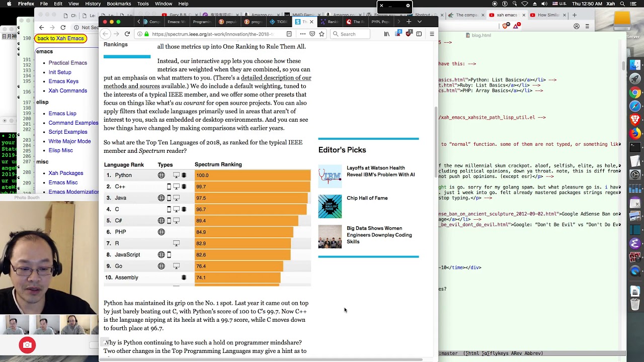Image resolution: width=644 pixels, height=362 pixels.
Task: Switch to PYPL Popularity tab
Action: coord(380,22)
